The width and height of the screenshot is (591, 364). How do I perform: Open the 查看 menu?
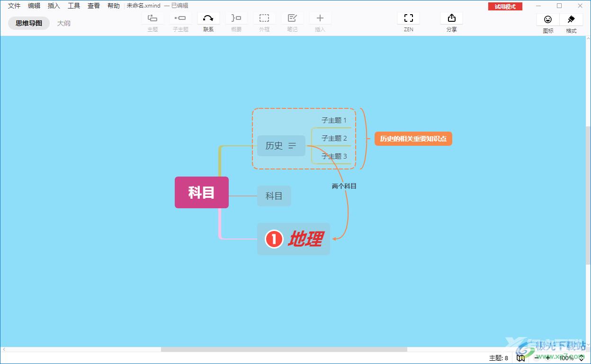(x=94, y=6)
